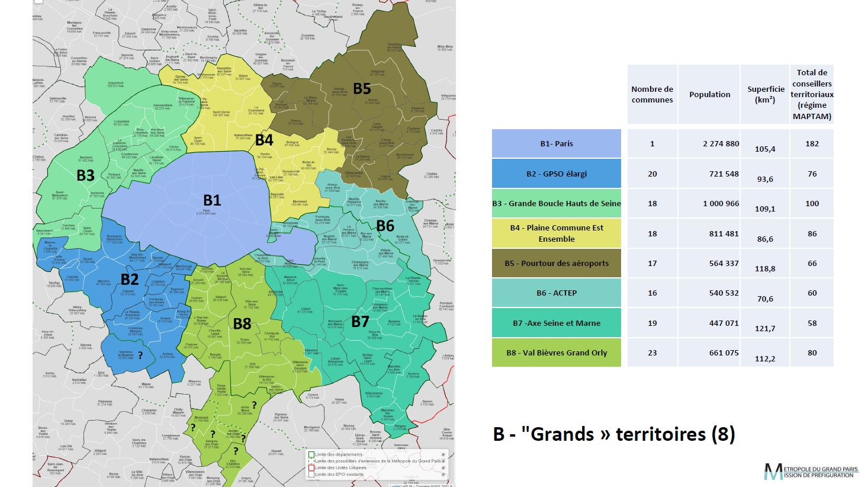Click the B7 territory label on map
Viewport: 868px width, 487px height.
(360, 322)
